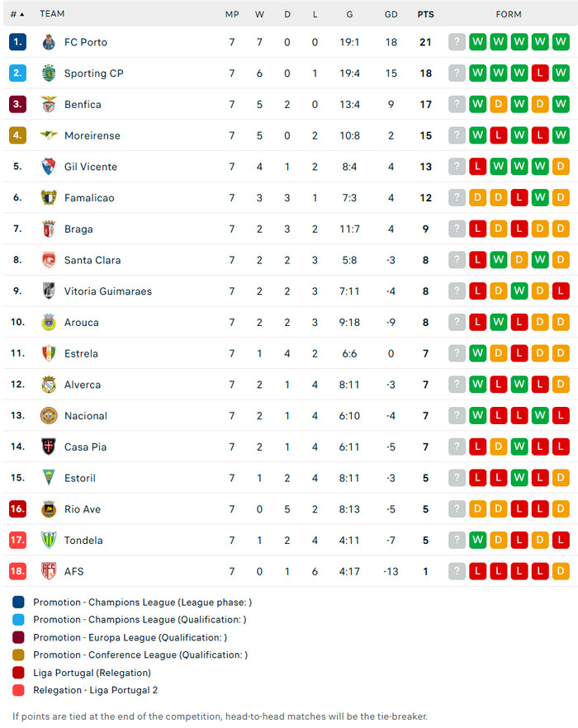Open the Famalicao team link

(89, 198)
